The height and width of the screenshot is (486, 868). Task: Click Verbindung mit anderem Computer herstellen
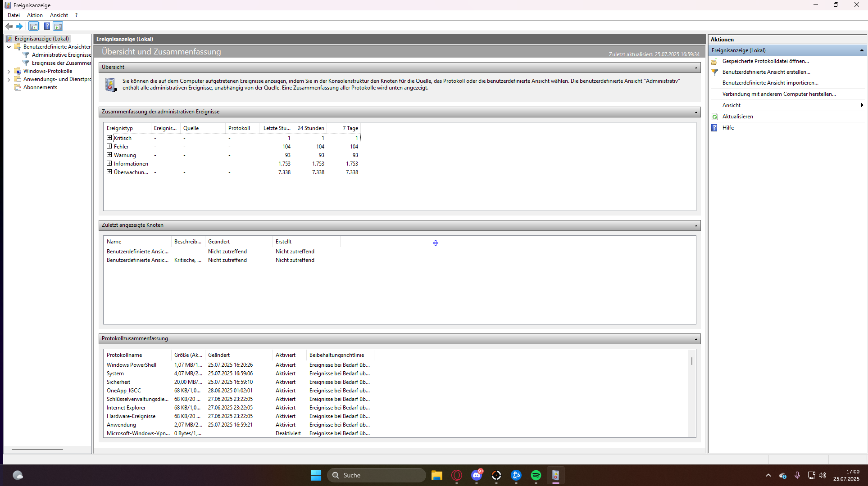pos(779,94)
